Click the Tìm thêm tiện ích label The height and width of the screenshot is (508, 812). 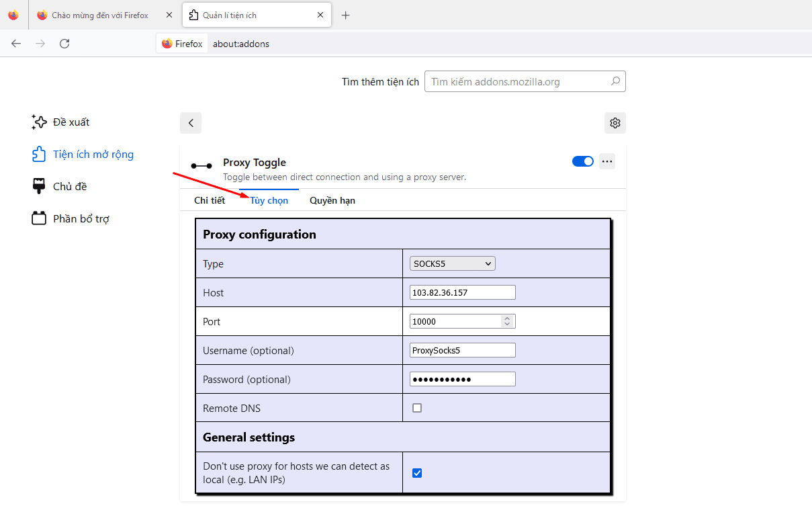(380, 82)
